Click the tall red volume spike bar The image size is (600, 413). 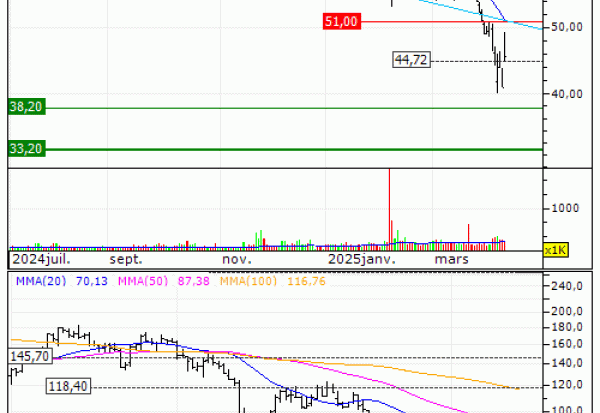[387, 205]
